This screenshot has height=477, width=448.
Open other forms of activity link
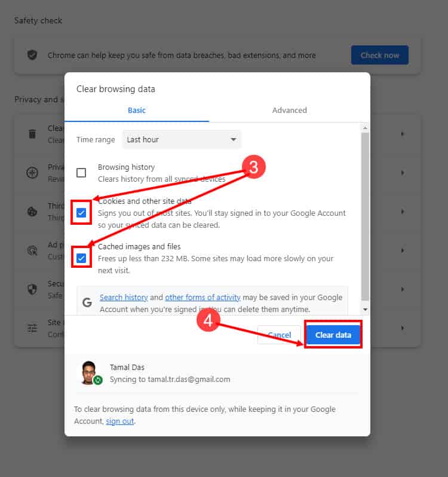[x=202, y=297]
